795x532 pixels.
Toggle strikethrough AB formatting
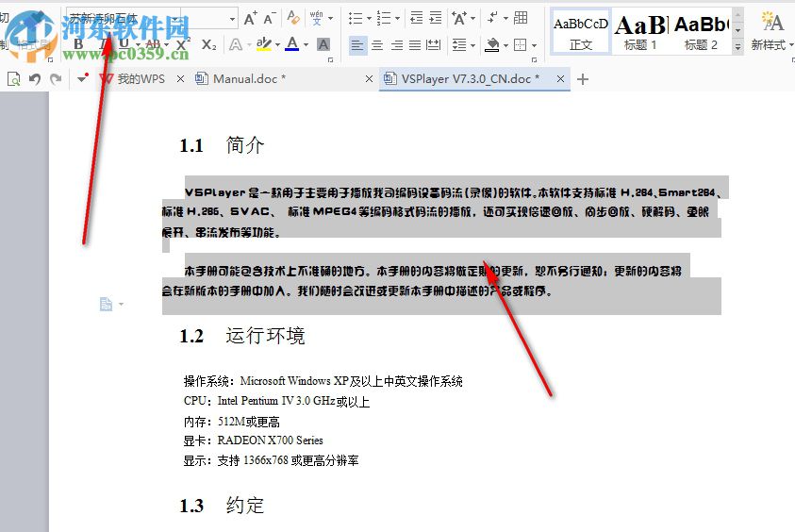(x=153, y=44)
